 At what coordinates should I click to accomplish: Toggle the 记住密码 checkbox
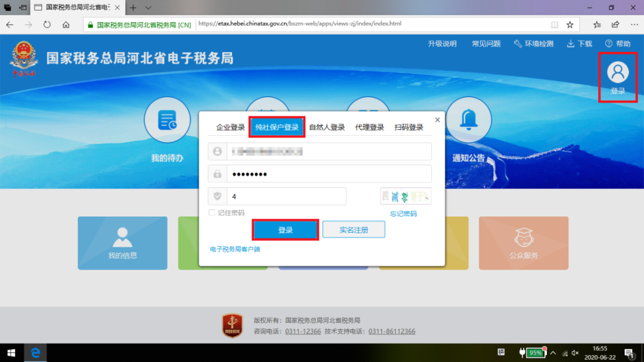pos(212,212)
